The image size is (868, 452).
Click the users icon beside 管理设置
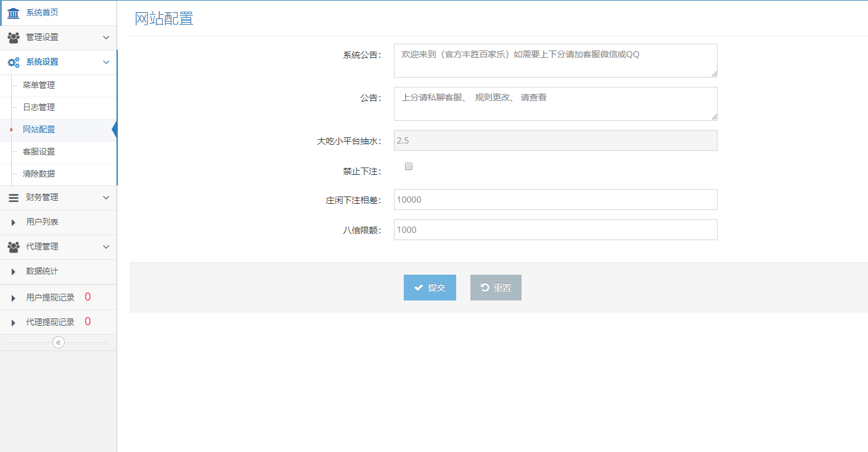coord(13,38)
